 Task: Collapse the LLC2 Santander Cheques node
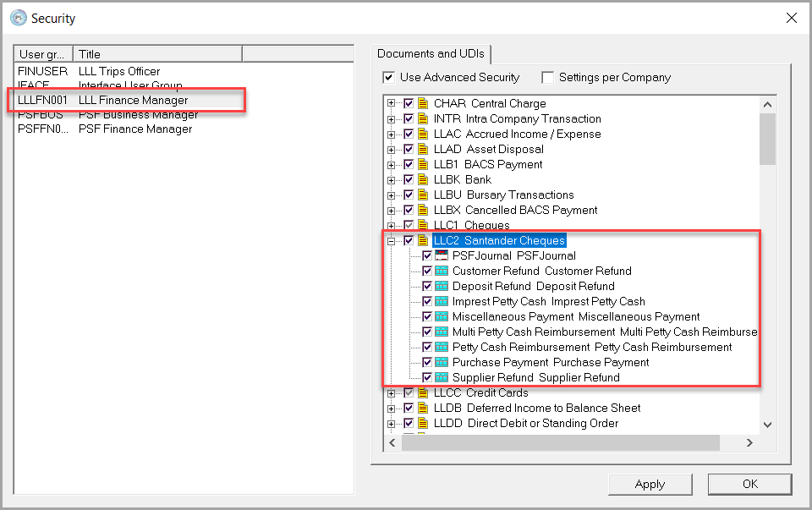click(392, 241)
